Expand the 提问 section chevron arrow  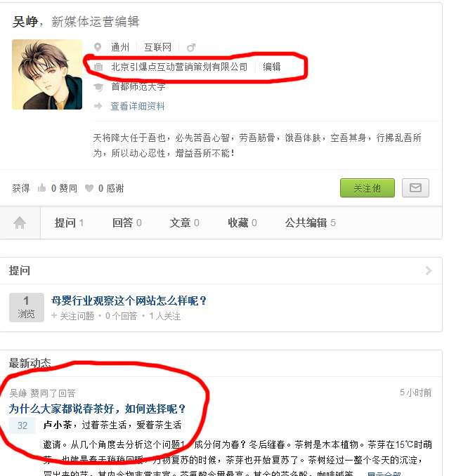click(x=429, y=270)
